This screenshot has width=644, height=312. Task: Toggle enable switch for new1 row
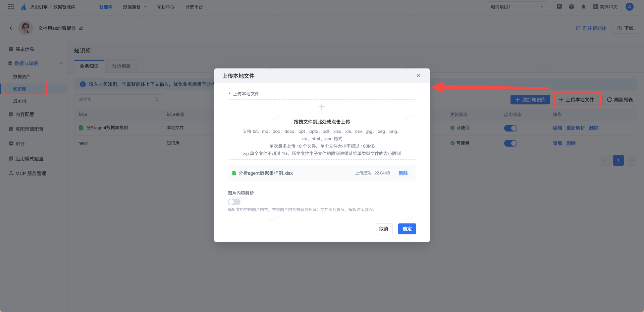(x=511, y=143)
